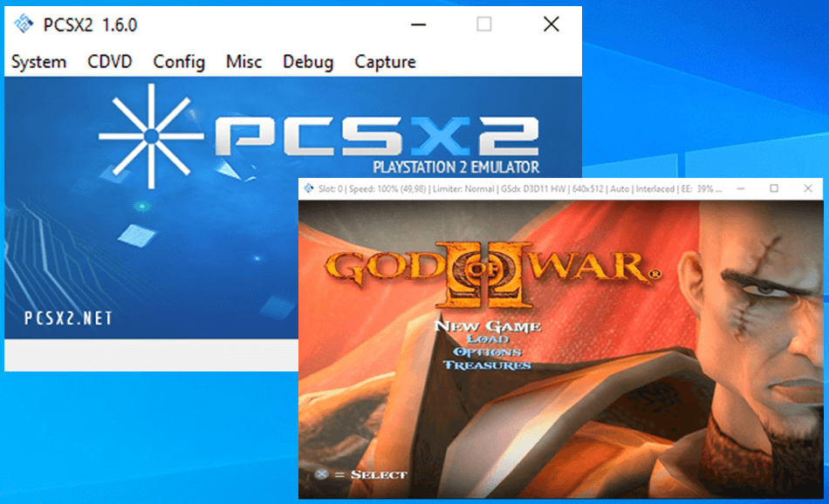
Task: Maximize the God of War game window
Action: 774,188
